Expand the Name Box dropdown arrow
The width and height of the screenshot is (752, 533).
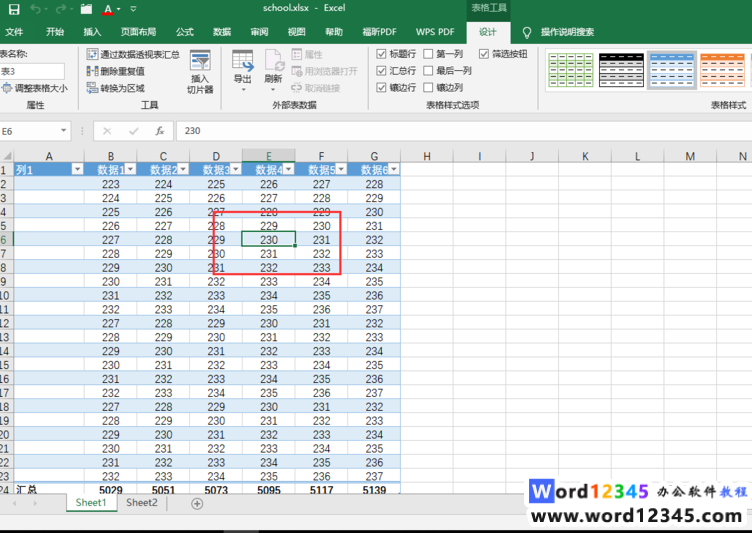click(64, 131)
